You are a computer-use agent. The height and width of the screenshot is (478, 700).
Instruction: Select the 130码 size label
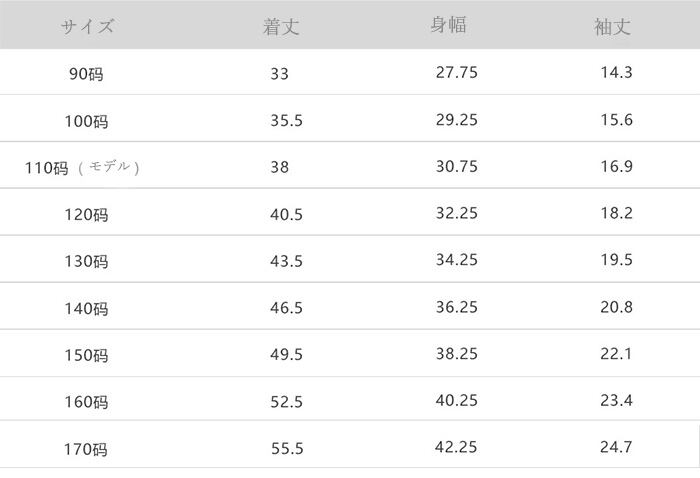click(x=85, y=262)
